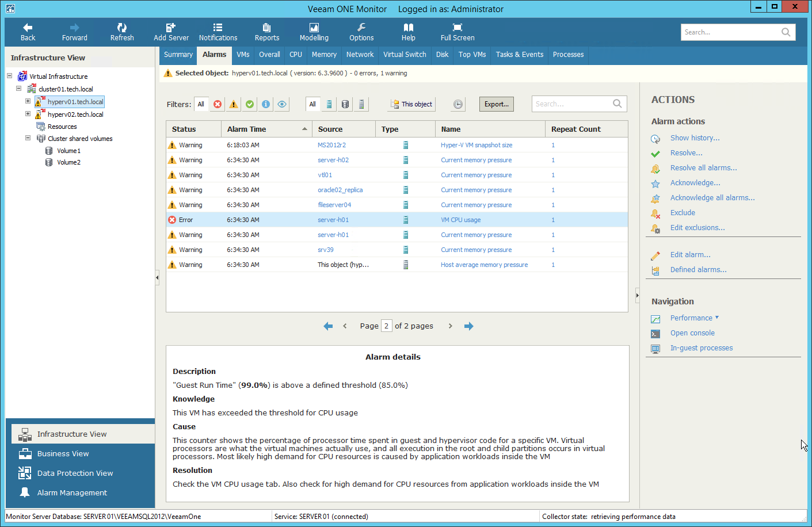Refresh the Veeam ONE Monitor view
Viewport: 812px width, 527px height.
pyautogui.click(x=122, y=32)
